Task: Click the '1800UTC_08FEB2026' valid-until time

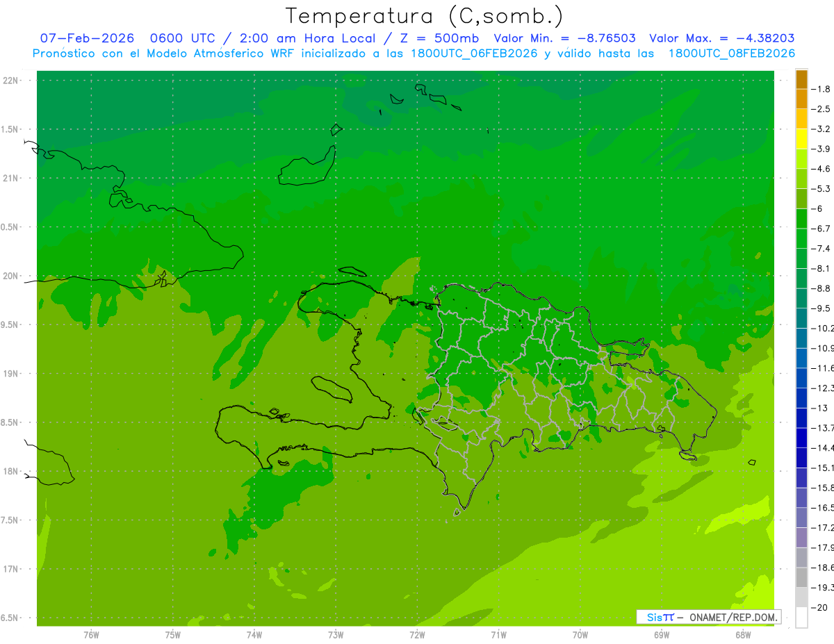Action: (731, 53)
